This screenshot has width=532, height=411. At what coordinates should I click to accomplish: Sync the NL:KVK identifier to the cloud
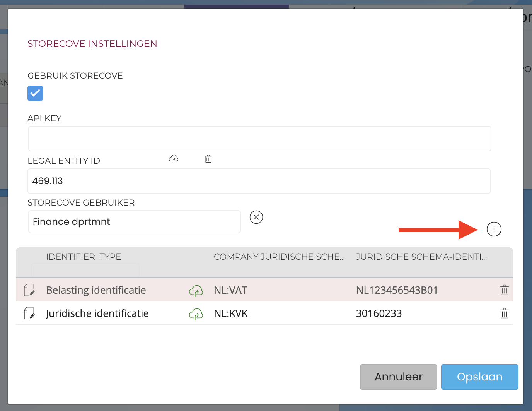click(x=196, y=313)
